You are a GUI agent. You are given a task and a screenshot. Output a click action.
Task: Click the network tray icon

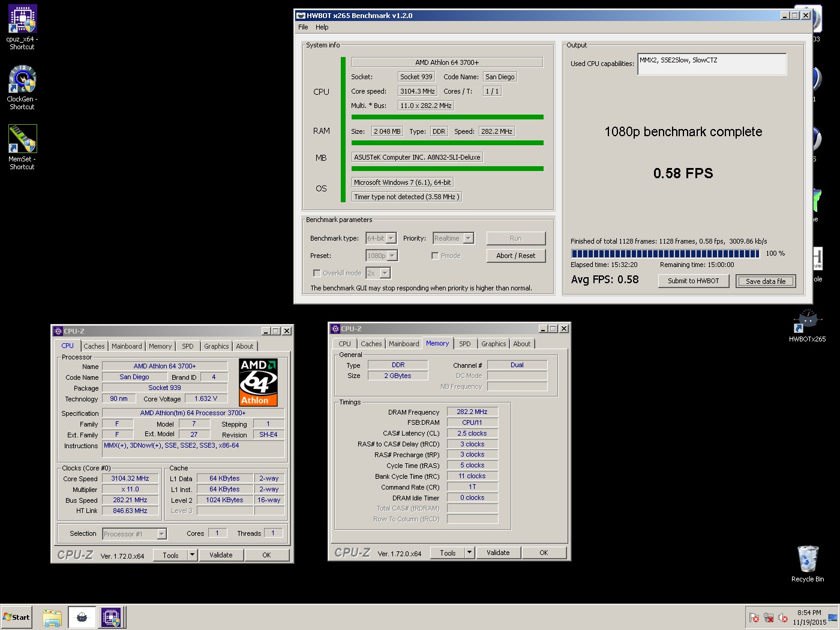pos(769,618)
